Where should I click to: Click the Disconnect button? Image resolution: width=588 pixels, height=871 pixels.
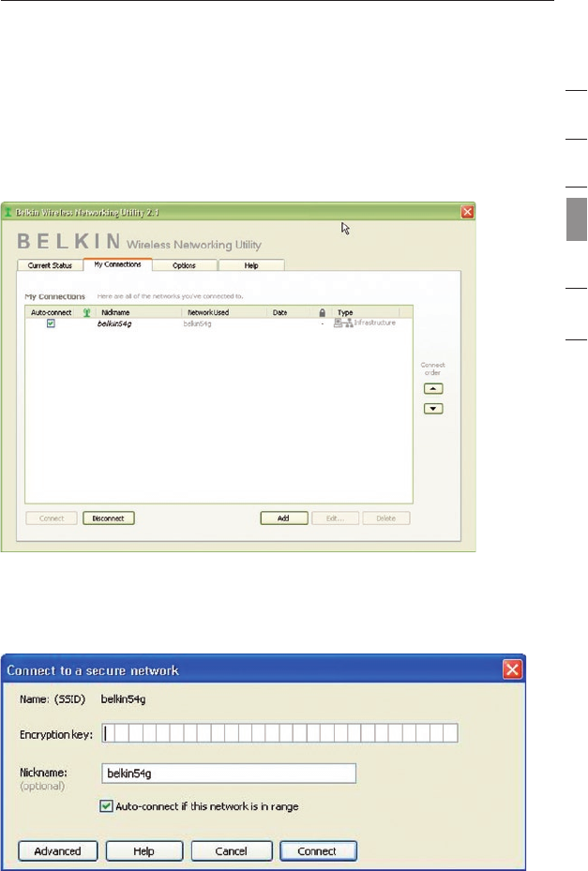(109, 518)
